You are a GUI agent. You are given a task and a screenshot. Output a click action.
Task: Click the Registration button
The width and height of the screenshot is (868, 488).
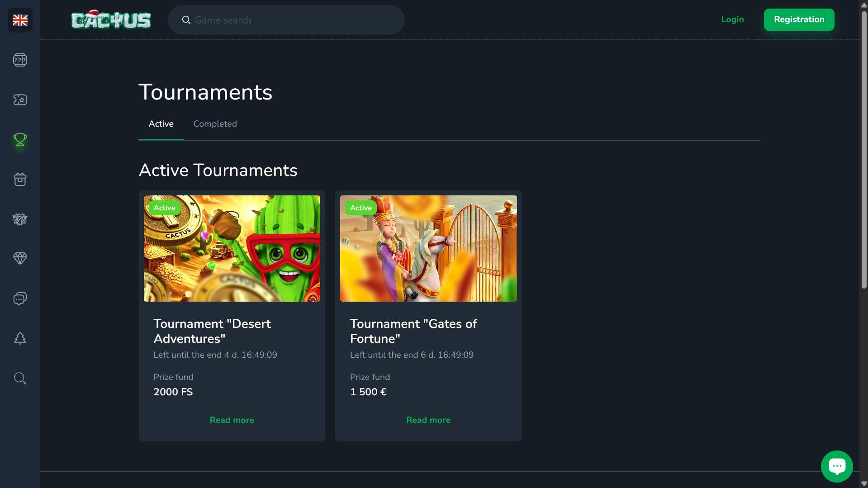point(799,19)
